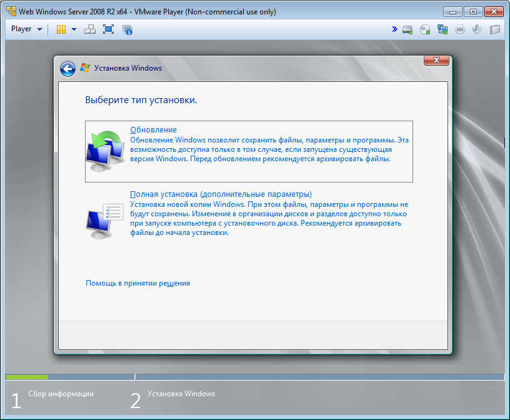This screenshot has height=420, width=510.
Task: Click the VMware Player title bar icon
Action: (11, 11)
